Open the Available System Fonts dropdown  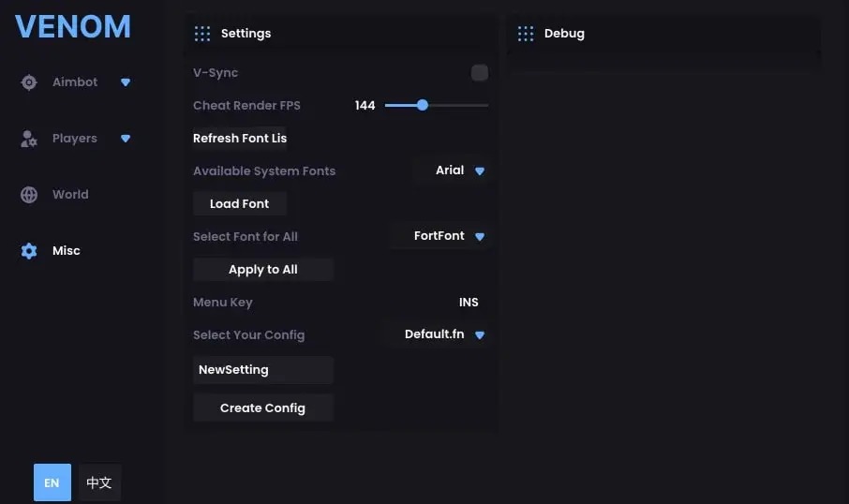(x=459, y=170)
